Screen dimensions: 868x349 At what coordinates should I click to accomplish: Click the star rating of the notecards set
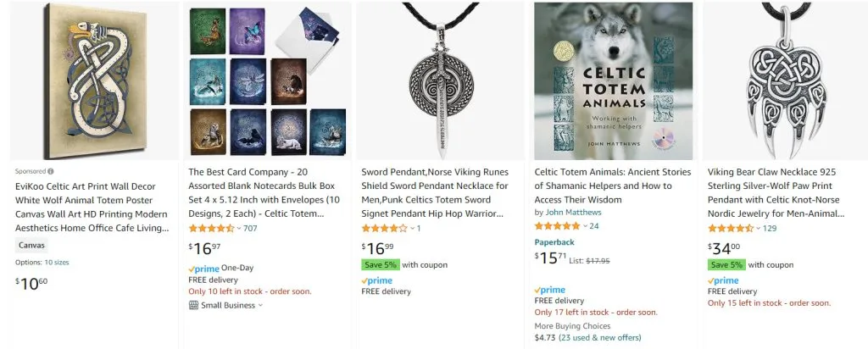point(211,229)
